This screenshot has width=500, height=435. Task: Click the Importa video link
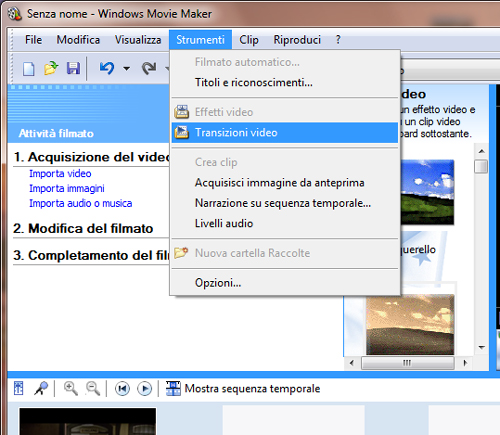point(60,174)
